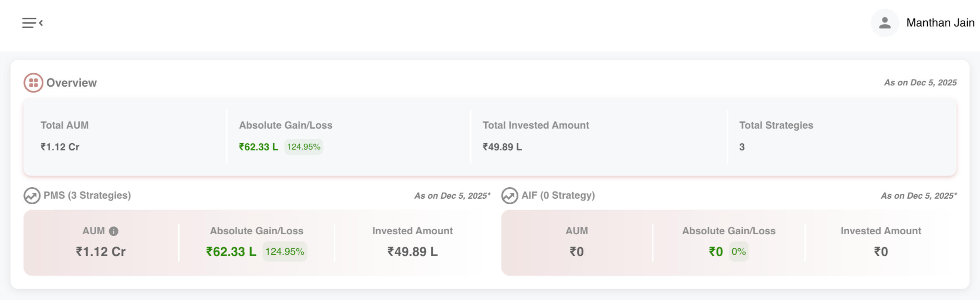Screen dimensions: 980x300
Task: Click the user profile avatar icon
Action: [x=885, y=23]
